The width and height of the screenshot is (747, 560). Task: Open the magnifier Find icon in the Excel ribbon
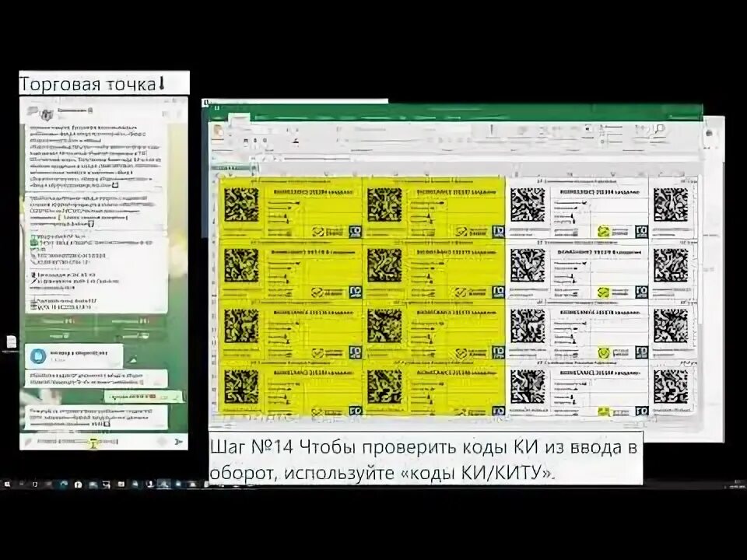(659, 129)
